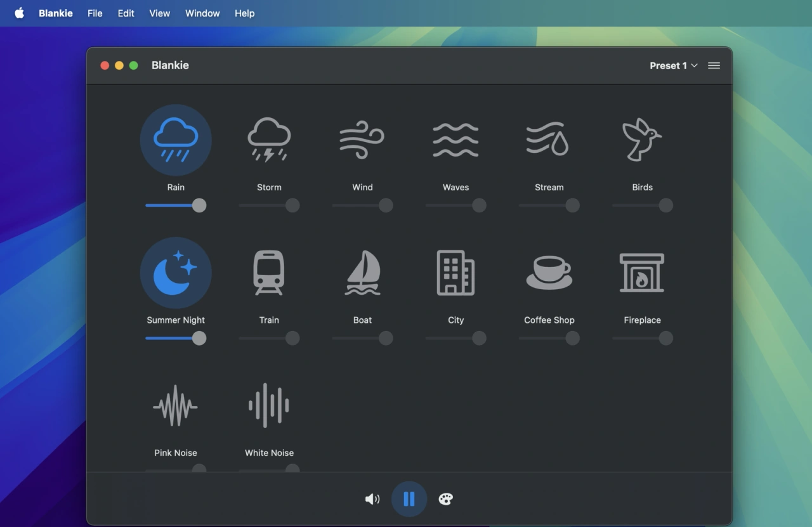The image size is (812, 527).
Task: Enable the Fireplace sound icon
Action: pyautogui.click(x=642, y=273)
